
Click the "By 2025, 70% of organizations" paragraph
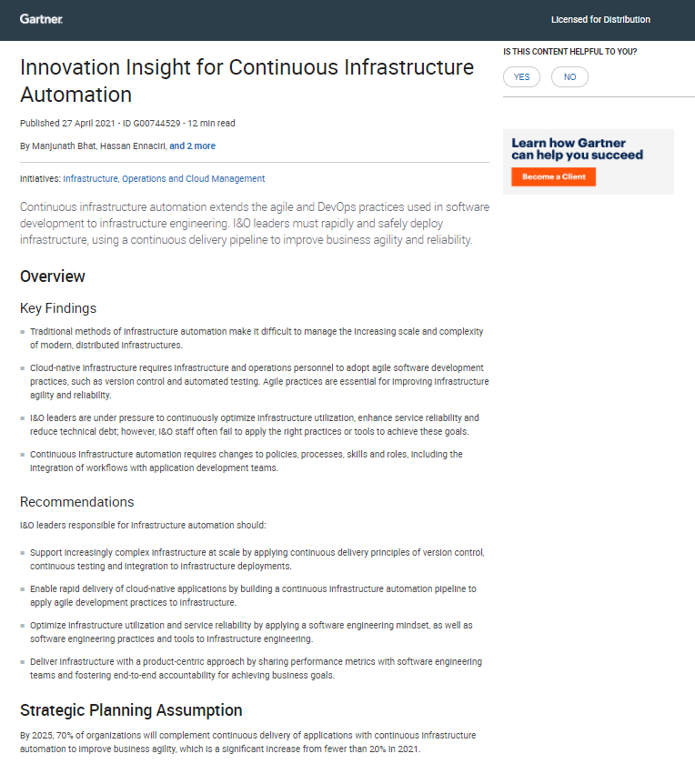(247, 742)
